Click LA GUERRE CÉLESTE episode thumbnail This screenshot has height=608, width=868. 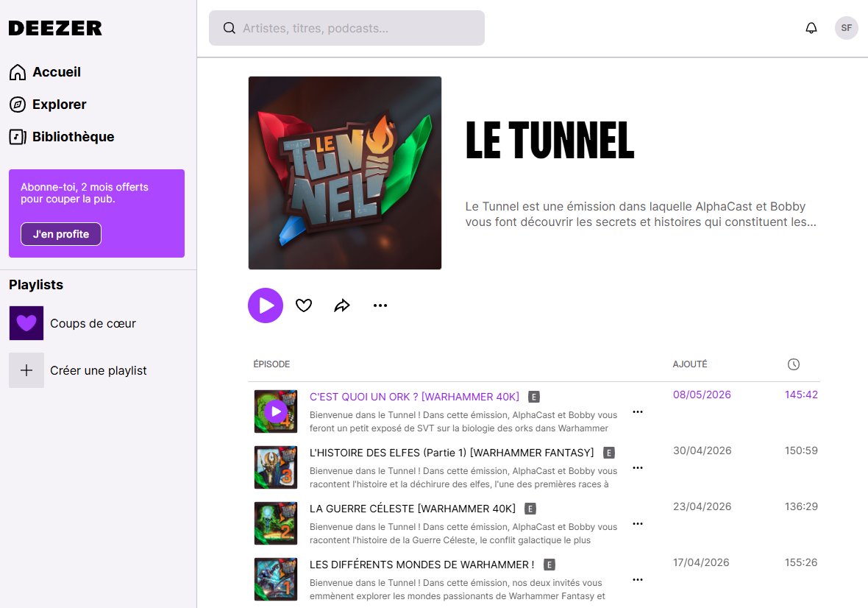pyautogui.click(x=276, y=523)
